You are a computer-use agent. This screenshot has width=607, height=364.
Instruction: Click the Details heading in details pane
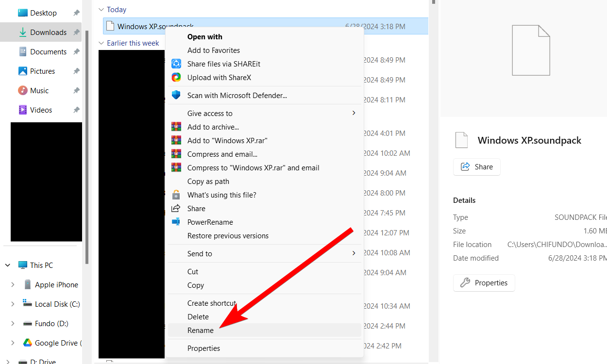[464, 200]
